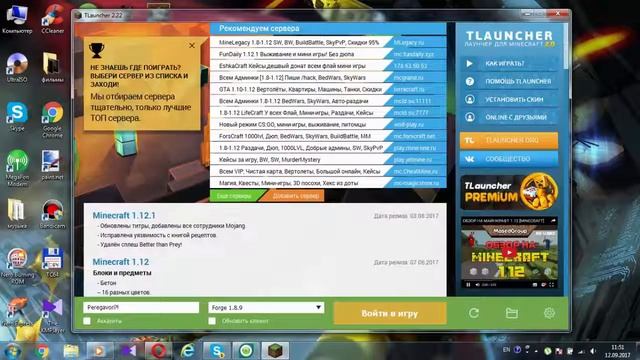Screen dimensions: 640x360
Task: Click Windows Start button
Action: (x=13, y=351)
